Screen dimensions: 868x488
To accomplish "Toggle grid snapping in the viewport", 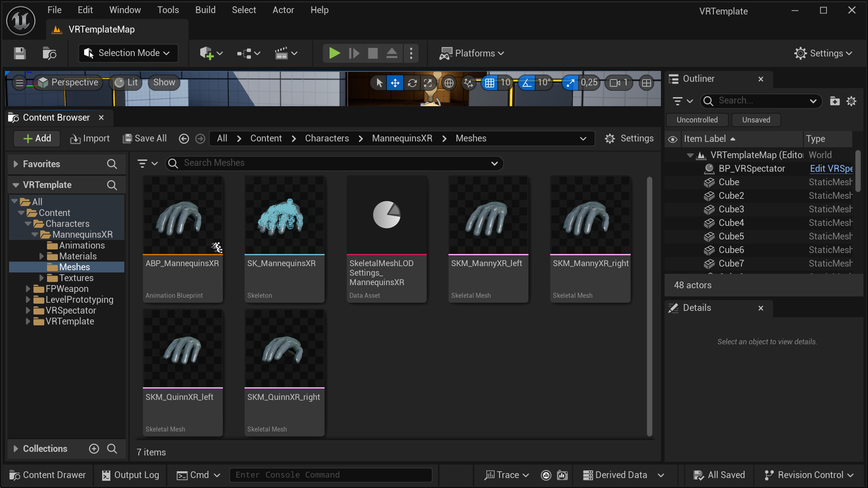I will coord(490,83).
